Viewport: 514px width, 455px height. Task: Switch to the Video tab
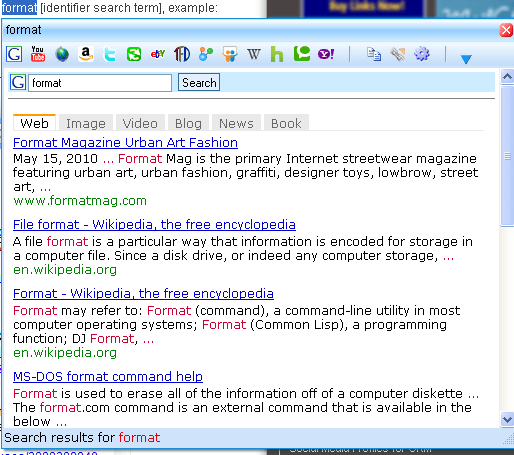point(140,123)
